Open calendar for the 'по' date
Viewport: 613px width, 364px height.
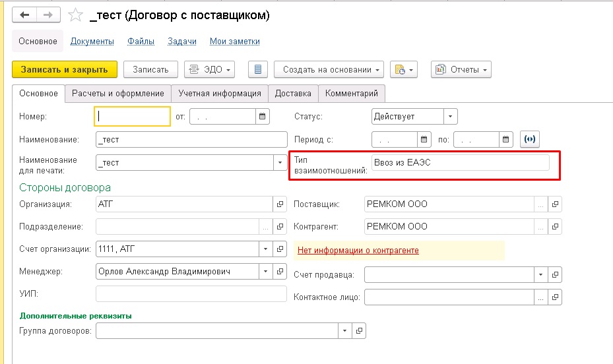tap(505, 139)
